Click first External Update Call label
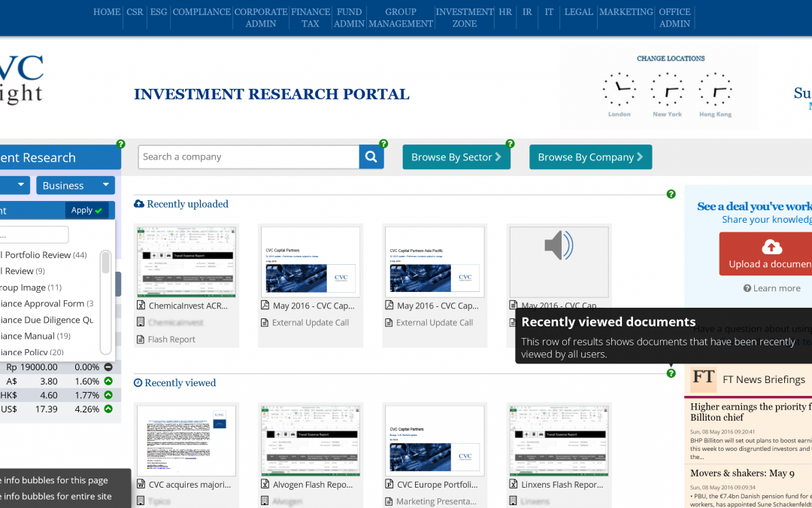 click(x=311, y=322)
